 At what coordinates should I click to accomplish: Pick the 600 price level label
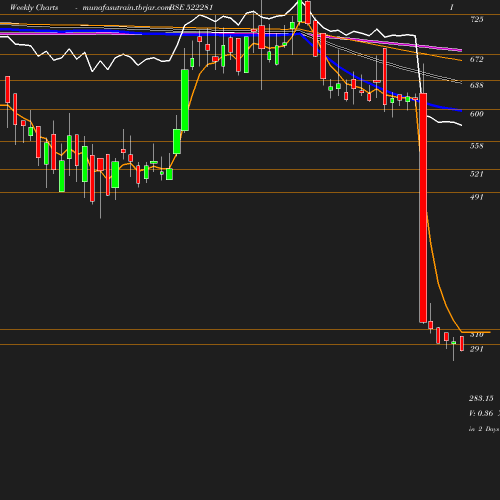477,114
